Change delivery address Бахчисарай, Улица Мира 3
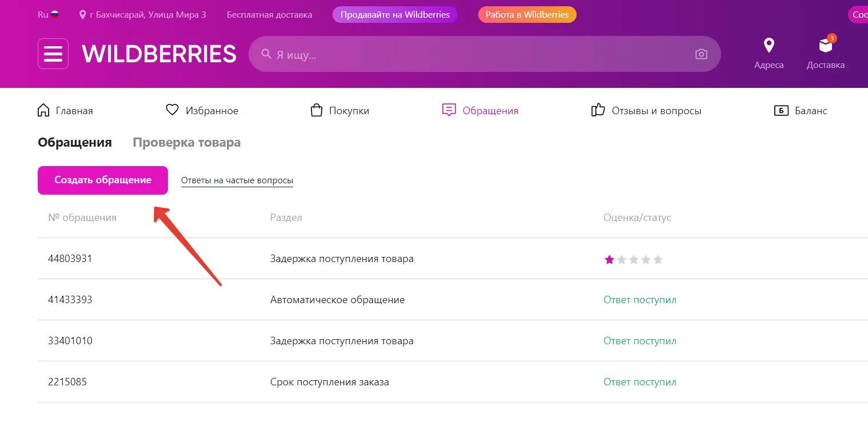 (148, 15)
